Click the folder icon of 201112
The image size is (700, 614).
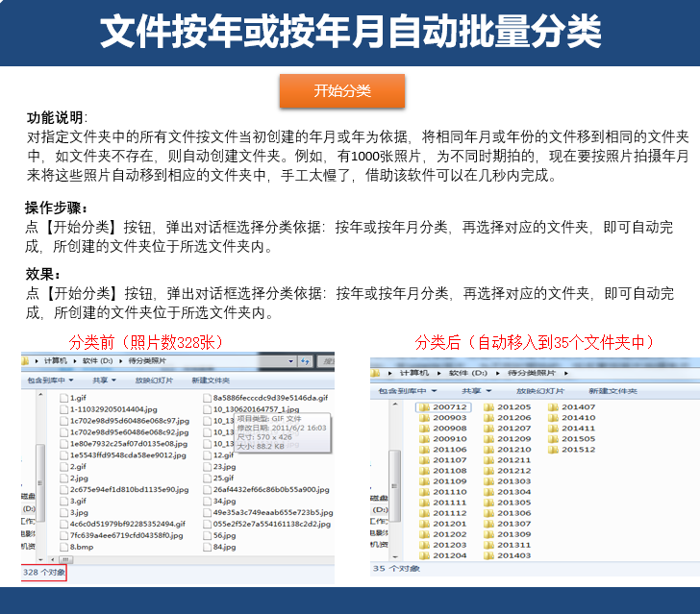424,513
